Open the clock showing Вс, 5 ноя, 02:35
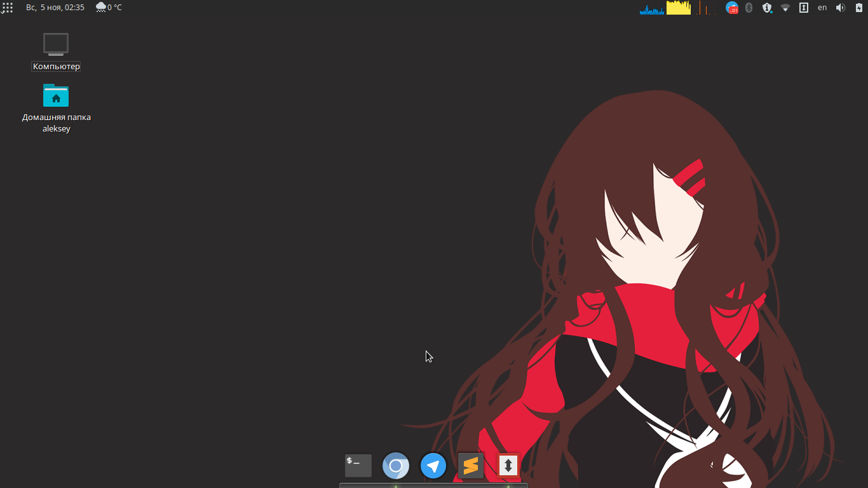 click(x=55, y=8)
